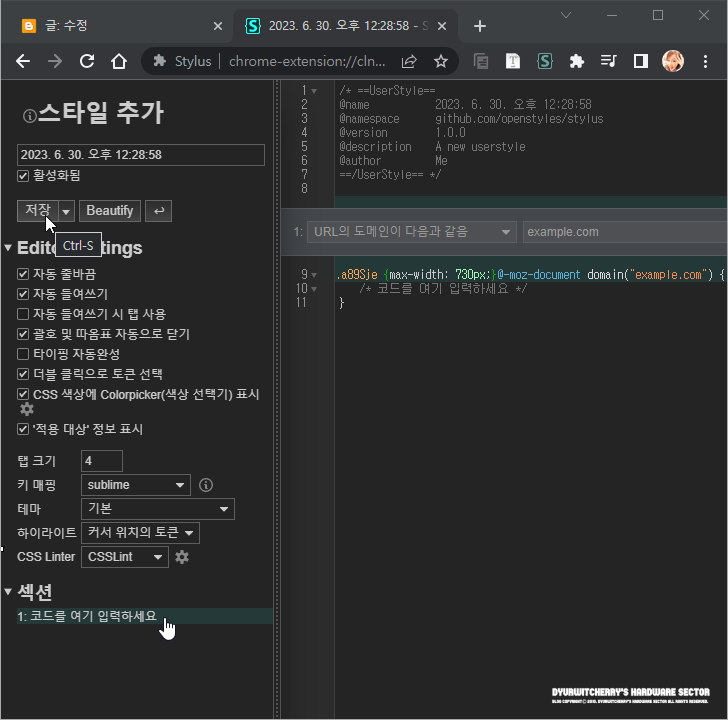
Task: Click the style name input field
Action: pyautogui.click(x=141, y=155)
